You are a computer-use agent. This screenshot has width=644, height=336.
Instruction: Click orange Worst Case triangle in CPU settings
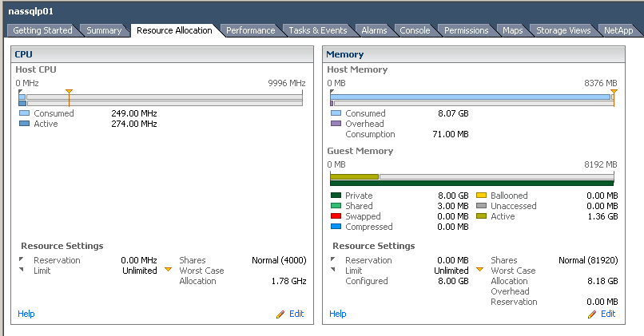pyautogui.click(x=168, y=270)
